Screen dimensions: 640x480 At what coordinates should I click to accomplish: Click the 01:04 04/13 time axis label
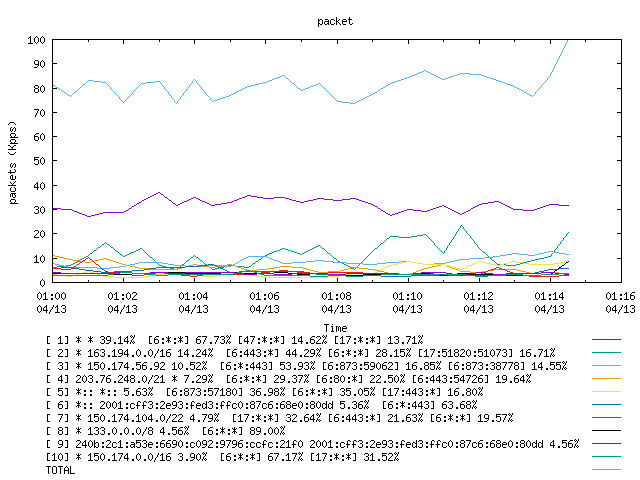(193, 302)
